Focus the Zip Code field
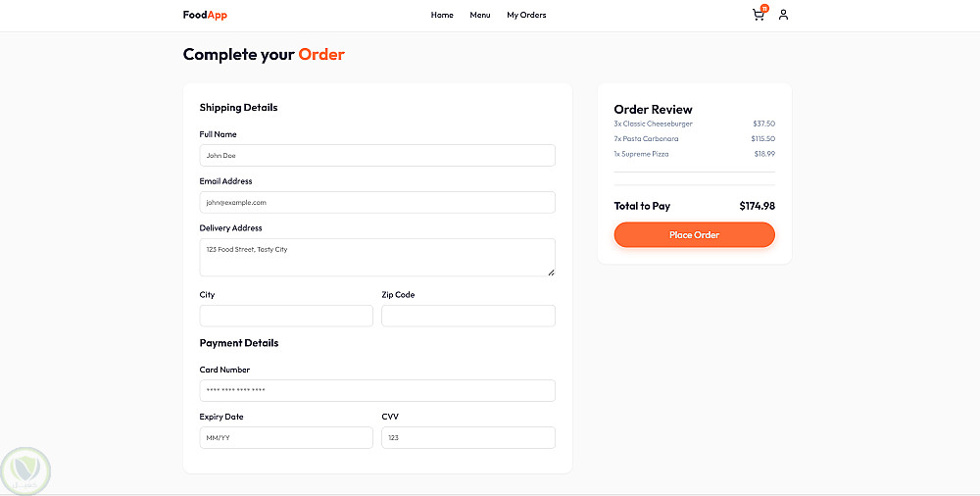 [x=468, y=316]
